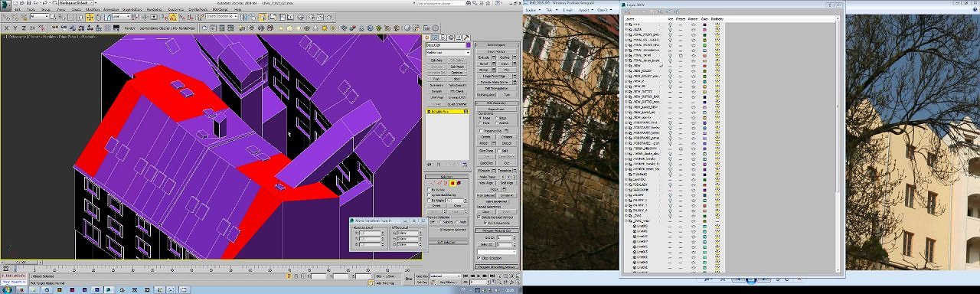
Task: Select Edge sub-object level in Selection rollout
Action: [439, 183]
